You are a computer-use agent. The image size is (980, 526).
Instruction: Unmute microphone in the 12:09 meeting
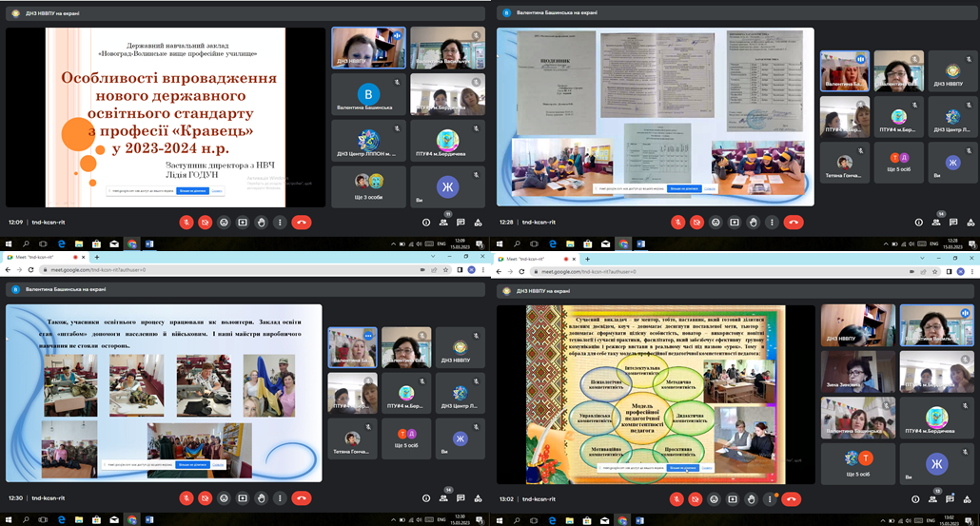tap(186, 222)
